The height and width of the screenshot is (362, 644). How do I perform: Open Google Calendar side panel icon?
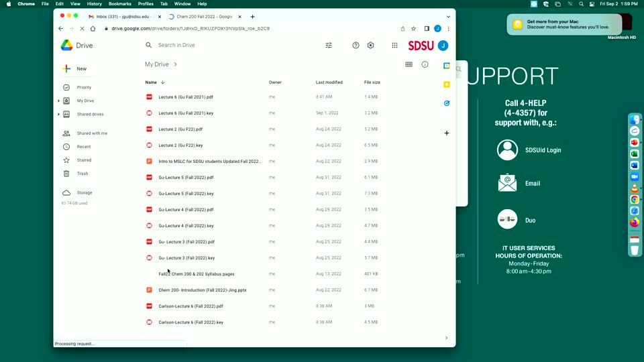447,66
